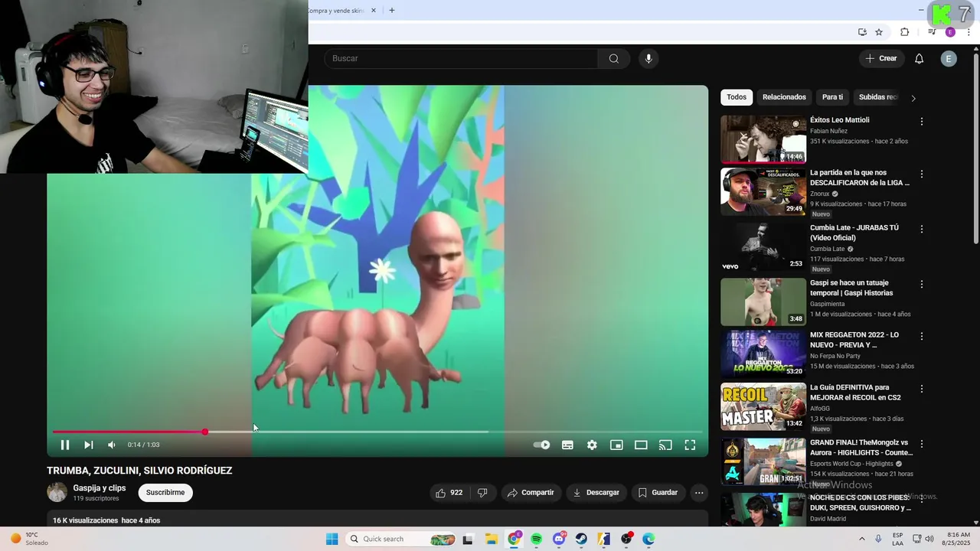The height and width of the screenshot is (551, 980).
Task: Click Suscribirme button
Action: tap(165, 493)
